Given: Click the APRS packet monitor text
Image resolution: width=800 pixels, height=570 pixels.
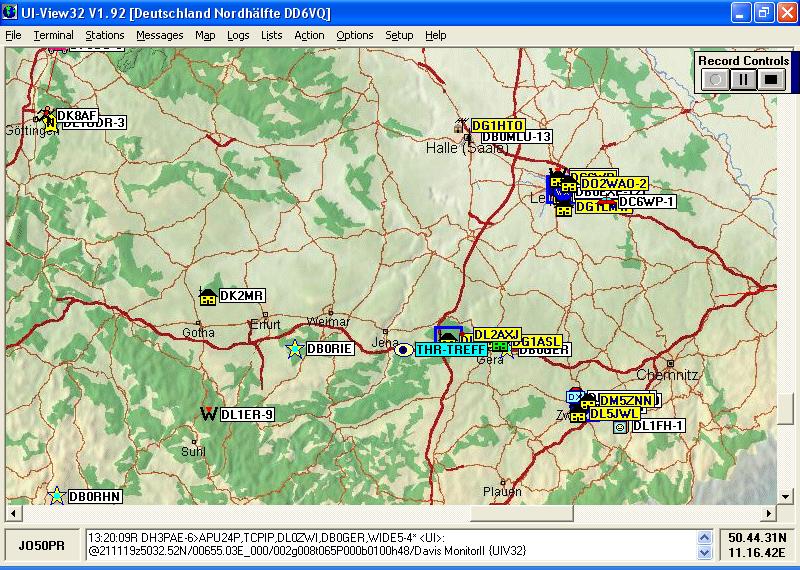Looking at the screenshot, I should (x=391, y=545).
